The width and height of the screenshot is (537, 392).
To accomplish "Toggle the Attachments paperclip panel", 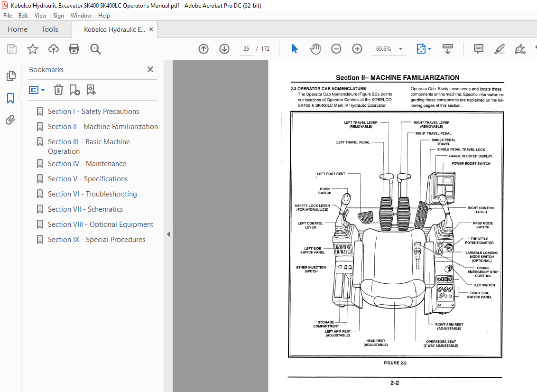I will tap(10, 120).
